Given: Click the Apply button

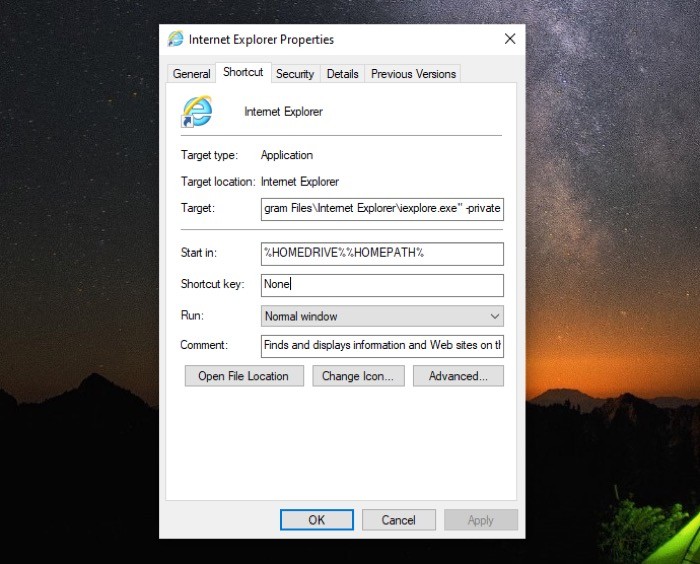Looking at the screenshot, I should coord(481,520).
